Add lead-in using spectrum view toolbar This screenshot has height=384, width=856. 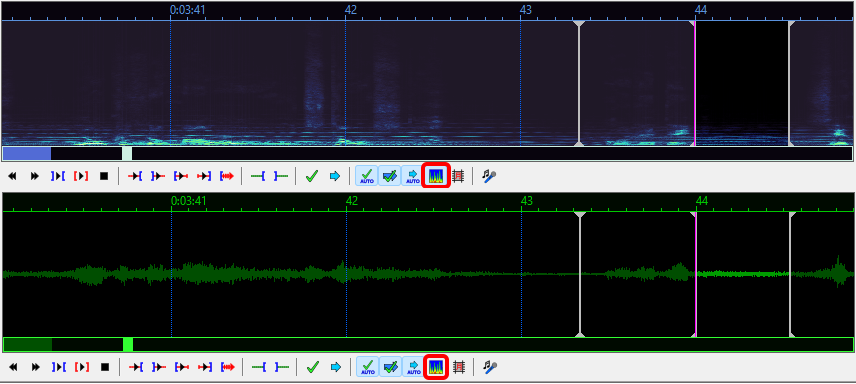tap(258, 176)
